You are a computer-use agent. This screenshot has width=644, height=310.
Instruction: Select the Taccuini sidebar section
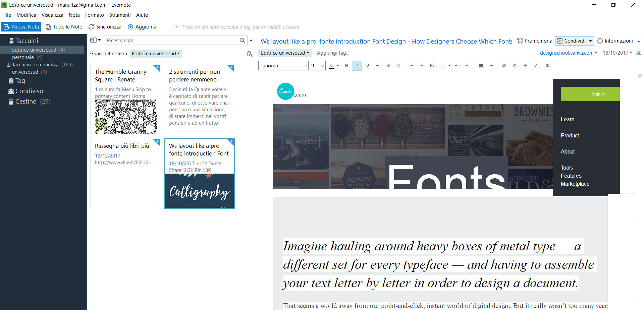click(x=23, y=41)
